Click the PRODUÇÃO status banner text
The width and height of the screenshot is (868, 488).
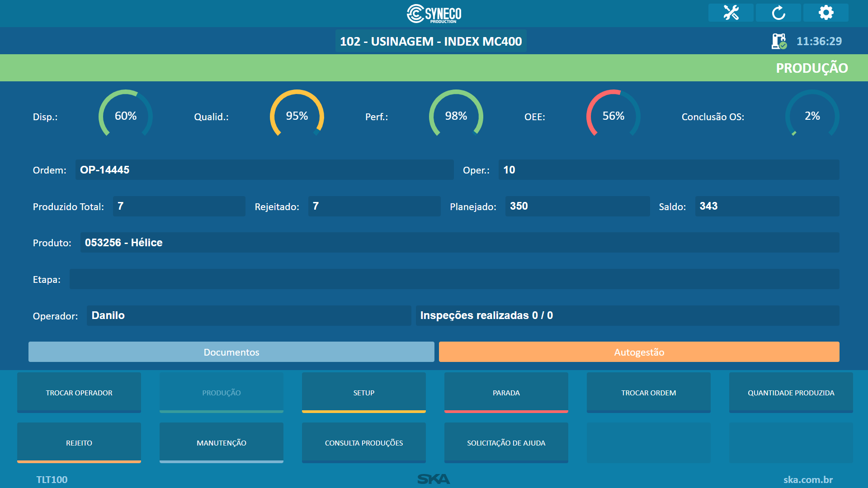click(812, 68)
